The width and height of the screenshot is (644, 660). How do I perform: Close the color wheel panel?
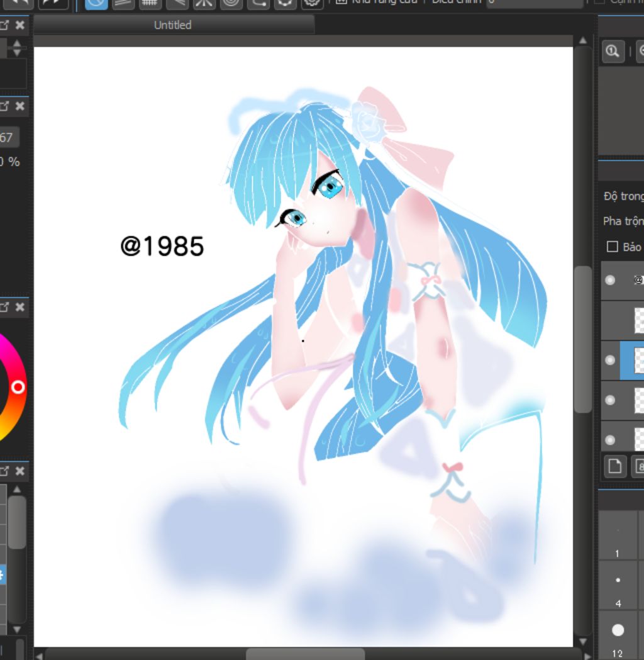[19, 307]
